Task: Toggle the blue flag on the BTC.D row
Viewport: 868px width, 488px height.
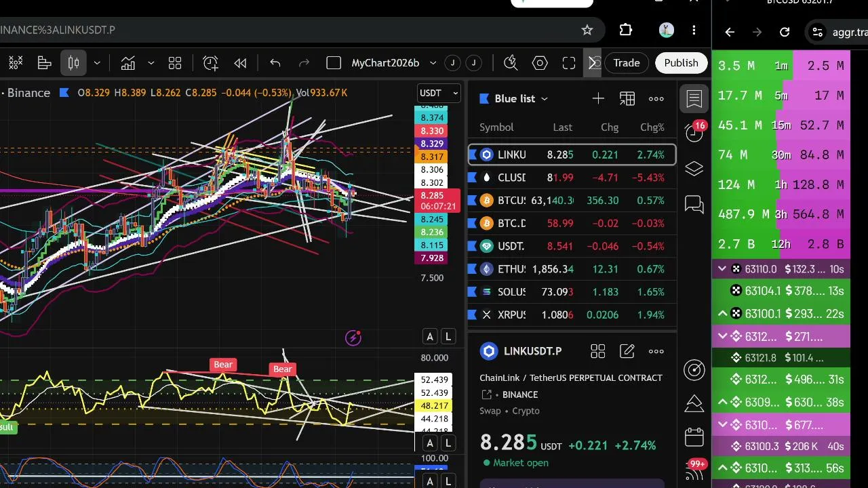Action: (x=473, y=223)
